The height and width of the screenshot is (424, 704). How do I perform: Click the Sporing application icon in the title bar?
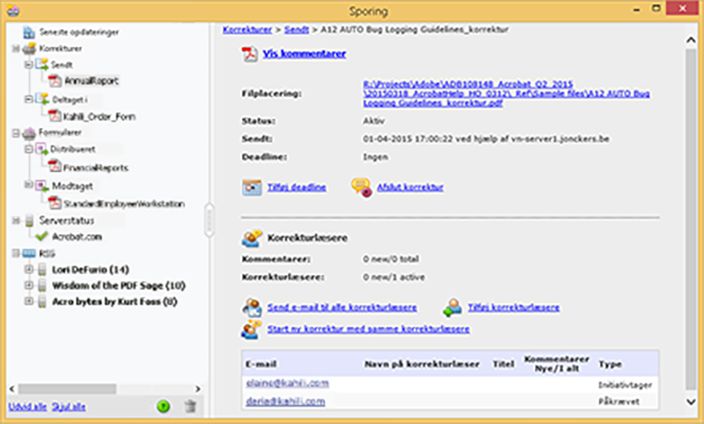click(x=13, y=11)
